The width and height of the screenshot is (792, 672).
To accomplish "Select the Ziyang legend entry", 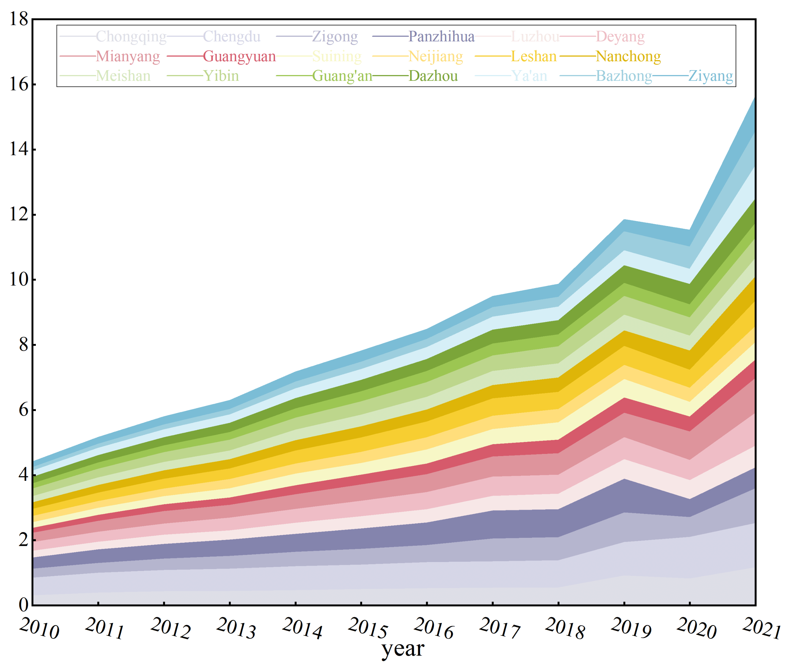I will point(710,76).
